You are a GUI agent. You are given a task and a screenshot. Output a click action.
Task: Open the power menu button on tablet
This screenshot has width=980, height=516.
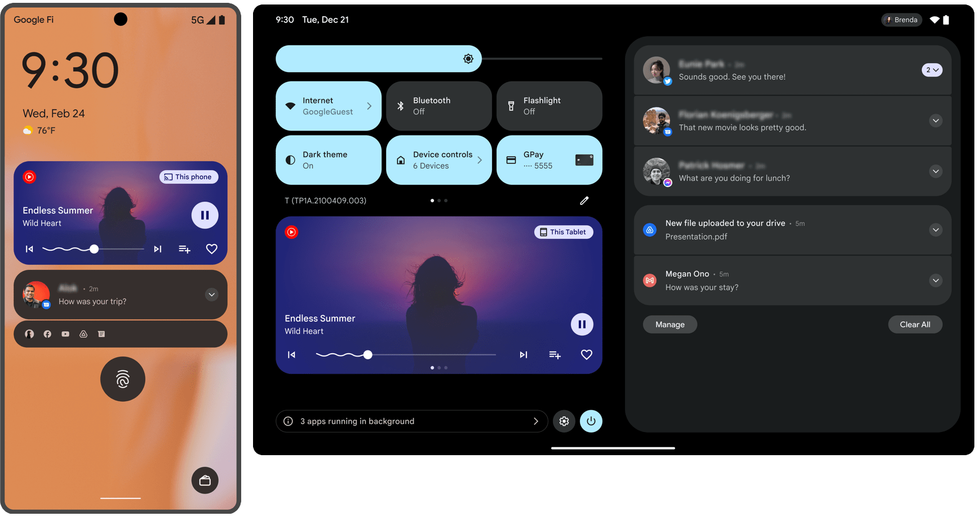591,421
